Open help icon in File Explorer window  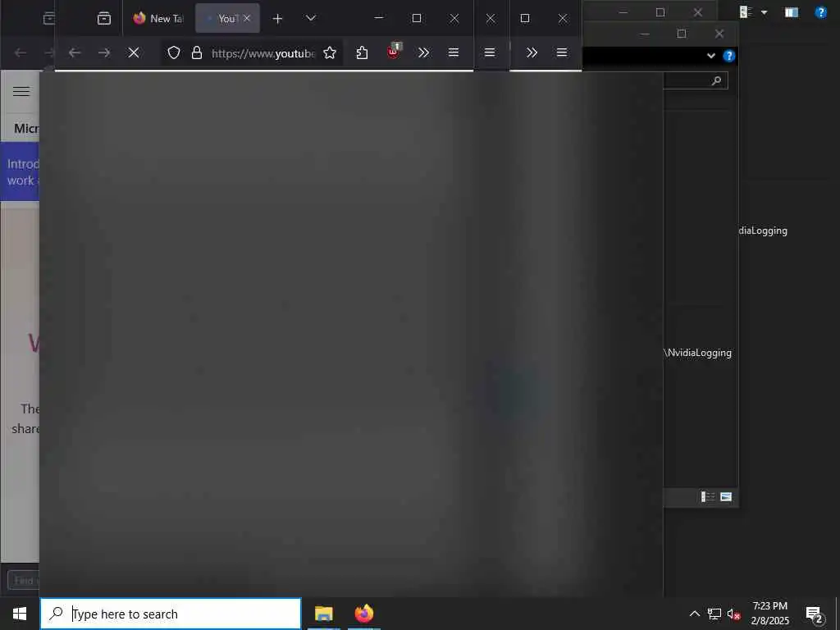[728, 56]
